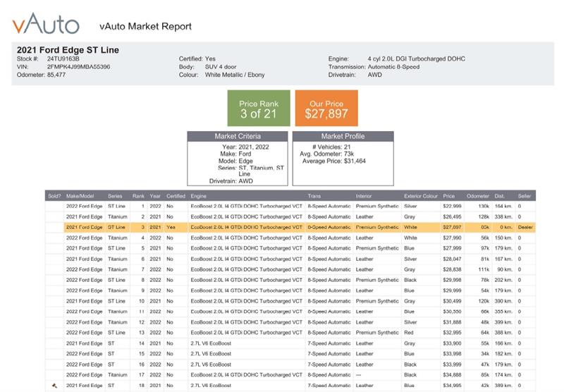Click the $22,999 price cell

click(452, 206)
